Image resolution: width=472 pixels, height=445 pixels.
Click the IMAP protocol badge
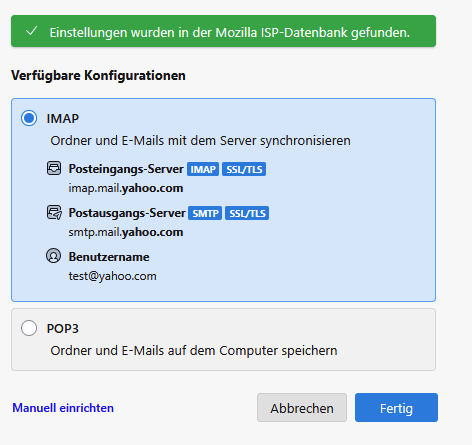point(203,169)
